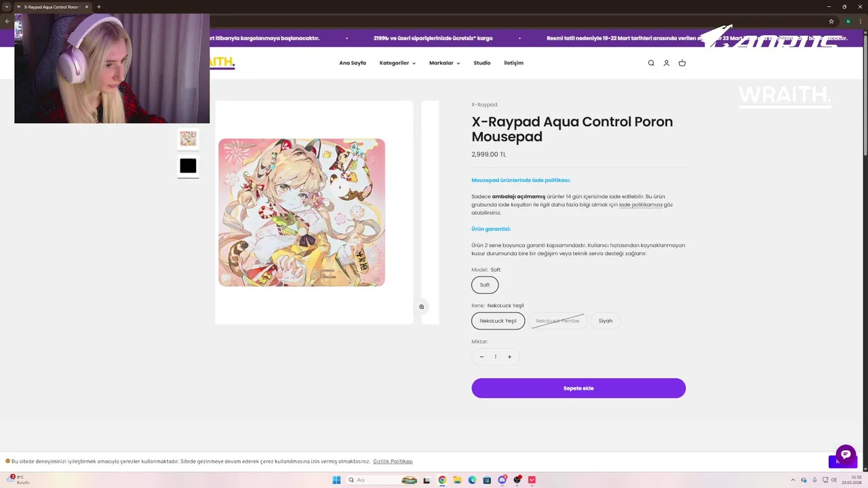The width and height of the screenshot is (868, 488).
Task: Open the Studio page
Action: coord(482,63)
